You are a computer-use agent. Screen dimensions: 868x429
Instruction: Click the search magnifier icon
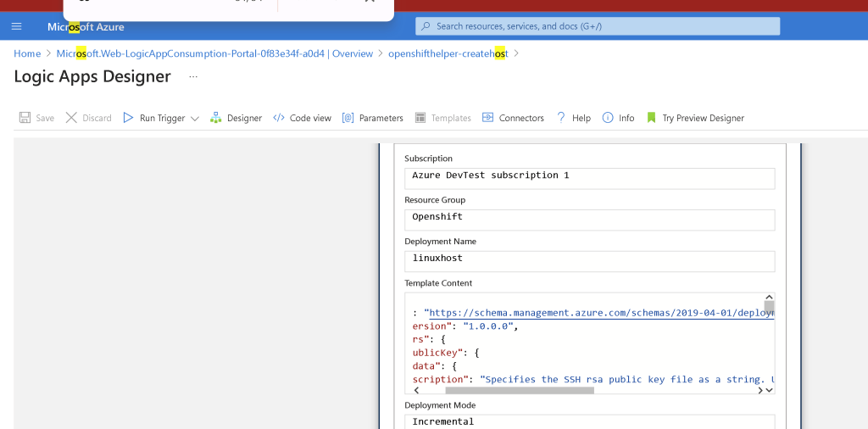coord(426,26)
